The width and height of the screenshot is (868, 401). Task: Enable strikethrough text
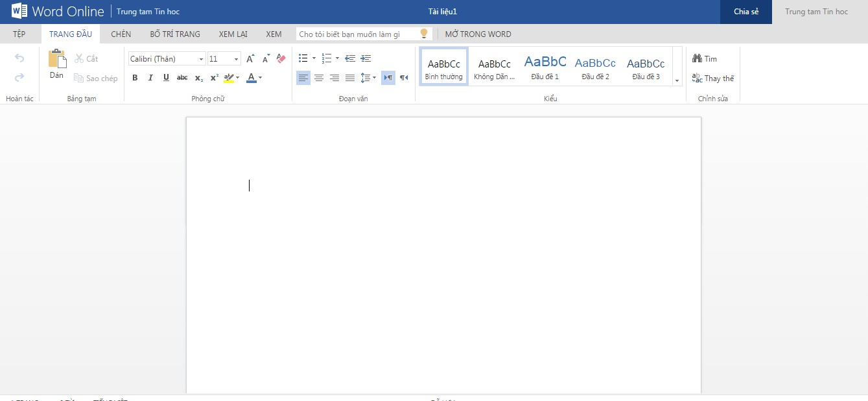click(x=182, y=77)
